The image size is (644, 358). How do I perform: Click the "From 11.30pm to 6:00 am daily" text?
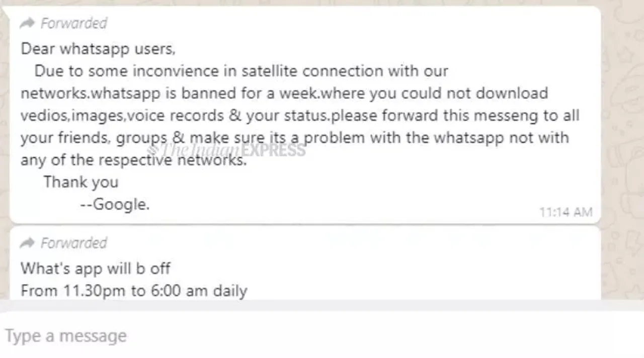[134, 291]
